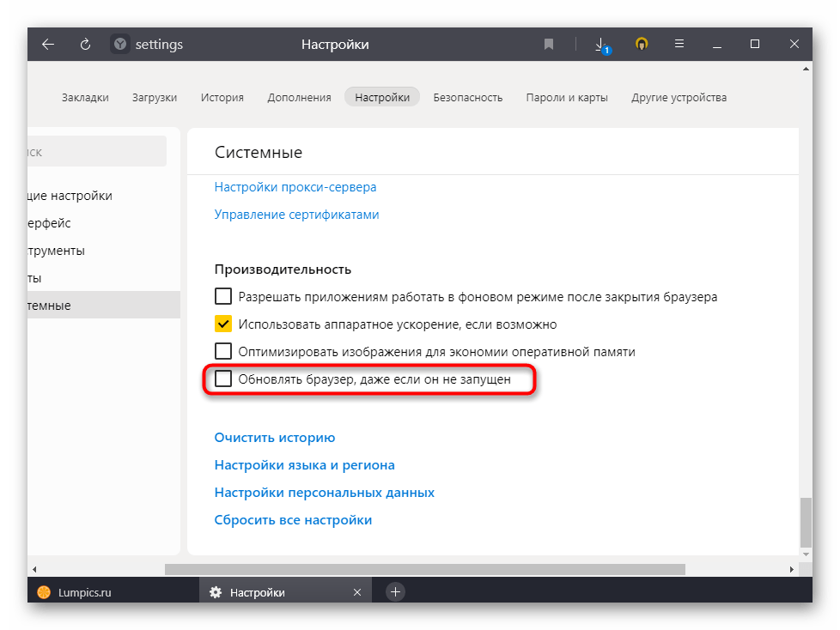Click 'Настройки прокси-сервера' link
Screen dimensions: 840x630
coord(295,187)
